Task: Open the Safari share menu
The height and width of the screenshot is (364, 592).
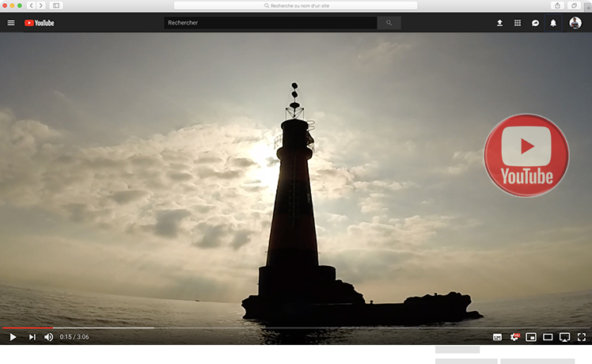Action: 557,6
